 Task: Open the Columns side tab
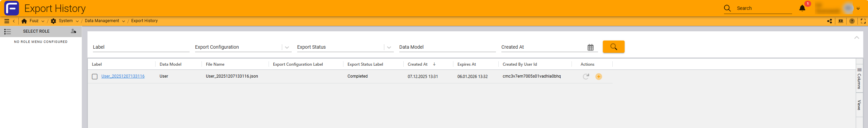859,79
